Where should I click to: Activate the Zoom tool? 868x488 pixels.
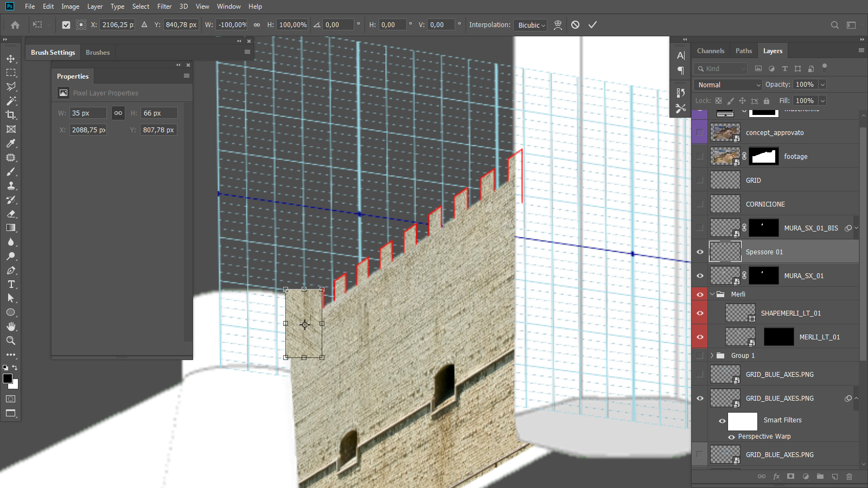point(11,341)
